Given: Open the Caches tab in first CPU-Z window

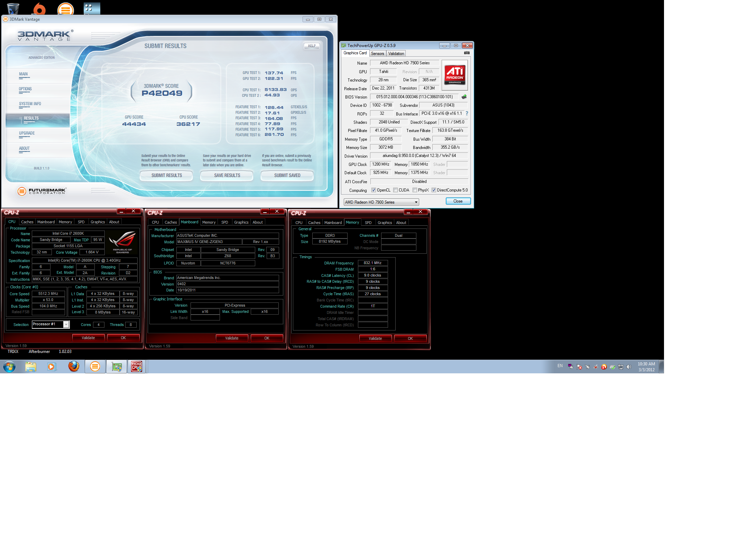Looking at the screenshot, I should (x=27, y=222).
